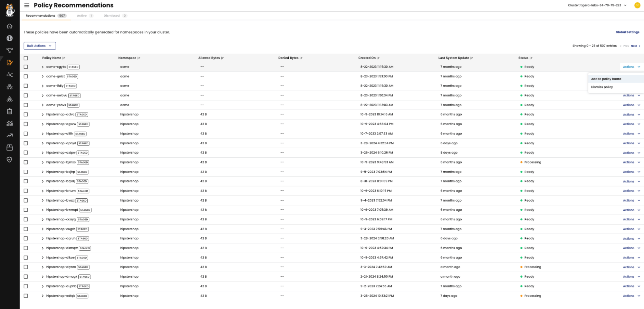Screen dimensions: 644x309
Task: Open the Bulk Actions dropdown
Action: pos(40,46)
